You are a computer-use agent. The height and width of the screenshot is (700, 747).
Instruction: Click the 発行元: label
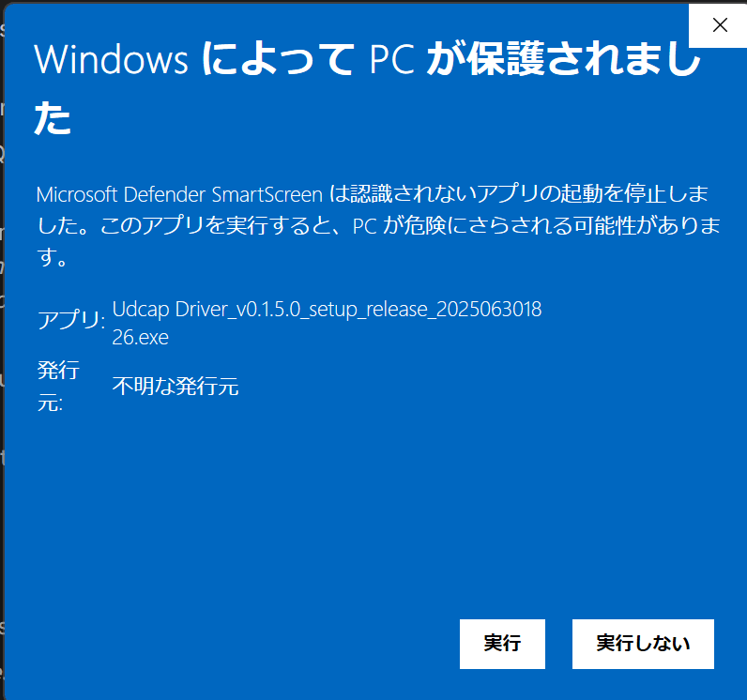[x=58, y=387]
